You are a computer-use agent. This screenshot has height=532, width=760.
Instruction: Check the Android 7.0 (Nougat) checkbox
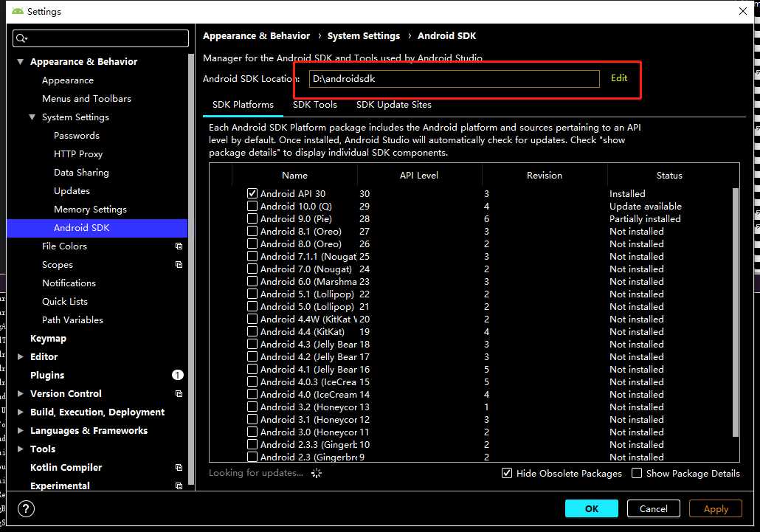pos(252,269)
